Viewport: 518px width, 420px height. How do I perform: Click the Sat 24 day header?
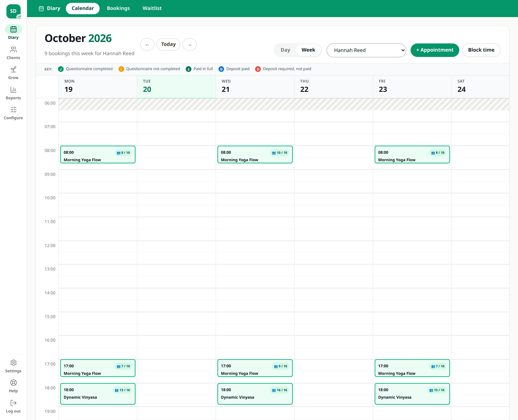[480, 87]
